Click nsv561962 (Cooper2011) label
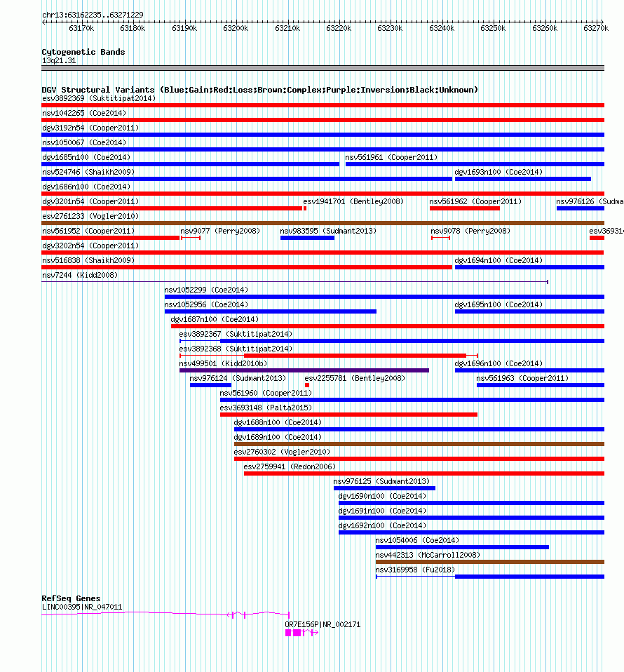This screenshot has width=624, height=672. click(475, 201)
